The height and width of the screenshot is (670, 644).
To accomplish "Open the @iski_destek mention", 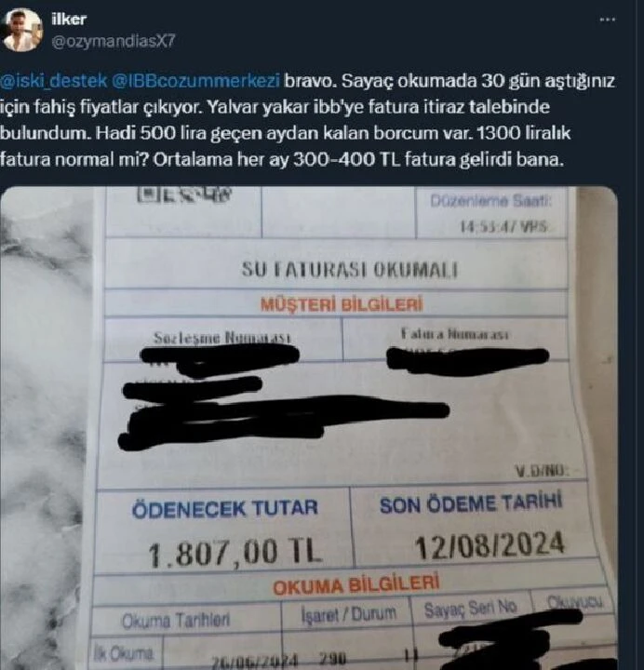I will [x=53, y=81].
